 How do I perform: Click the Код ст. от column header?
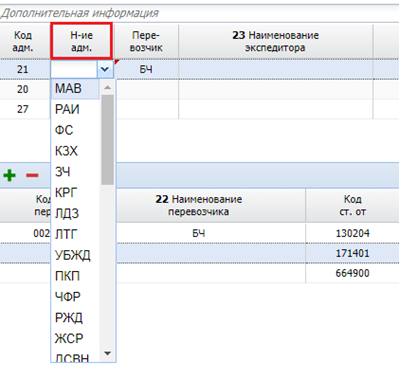click(352, 205)
